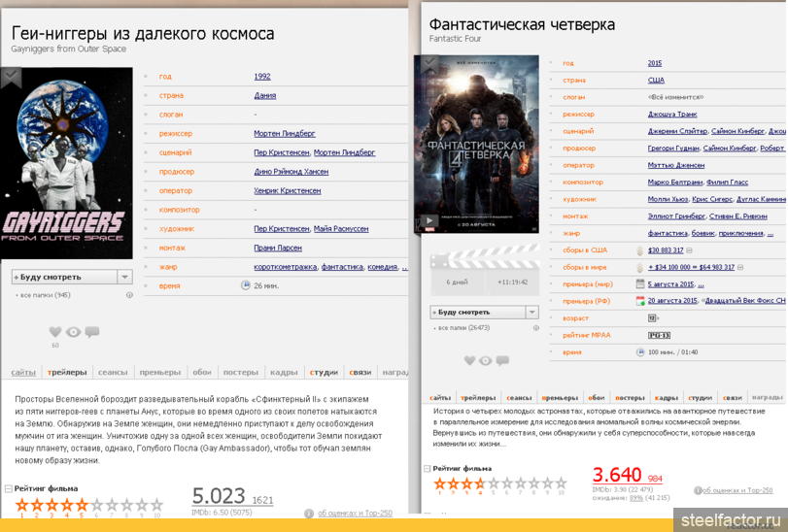Click the comment bubble icon under Gayniggers poster

pos(92,332)
